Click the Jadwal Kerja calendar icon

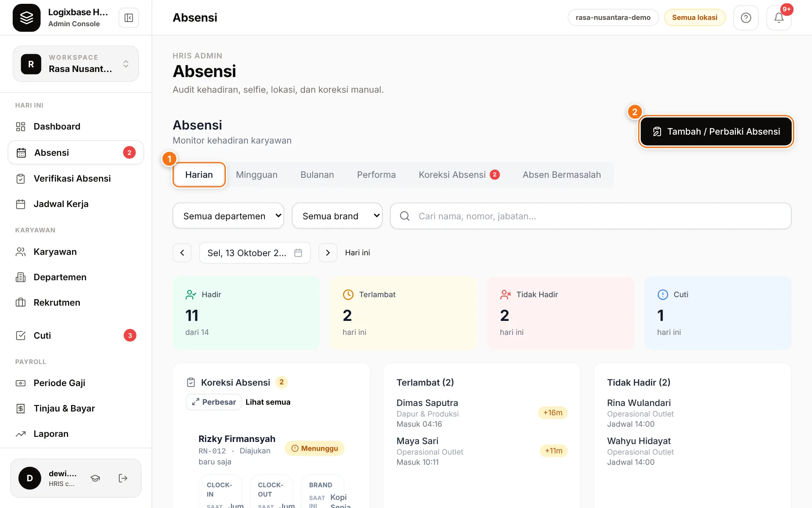(x=21, y=204)
